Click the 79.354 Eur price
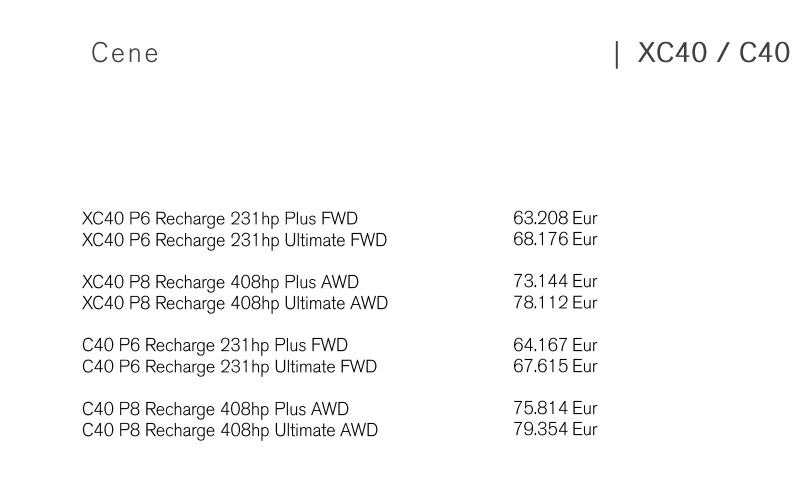 click(555, 429)
